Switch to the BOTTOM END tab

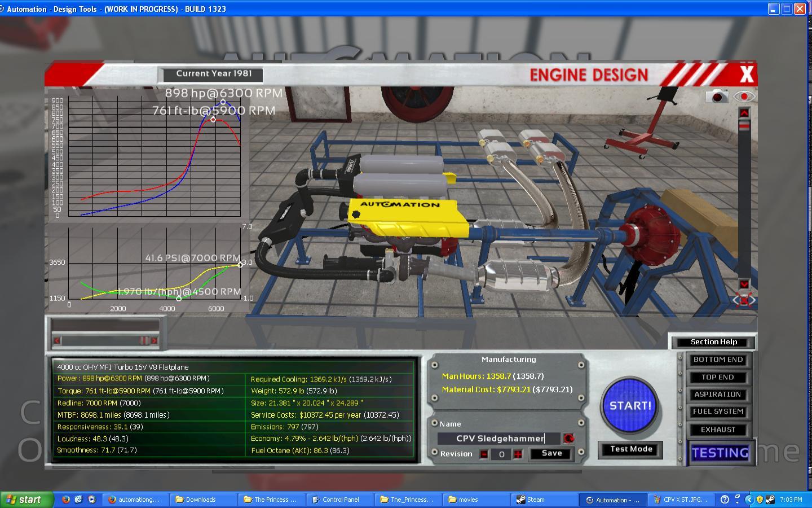coord(718,360)
